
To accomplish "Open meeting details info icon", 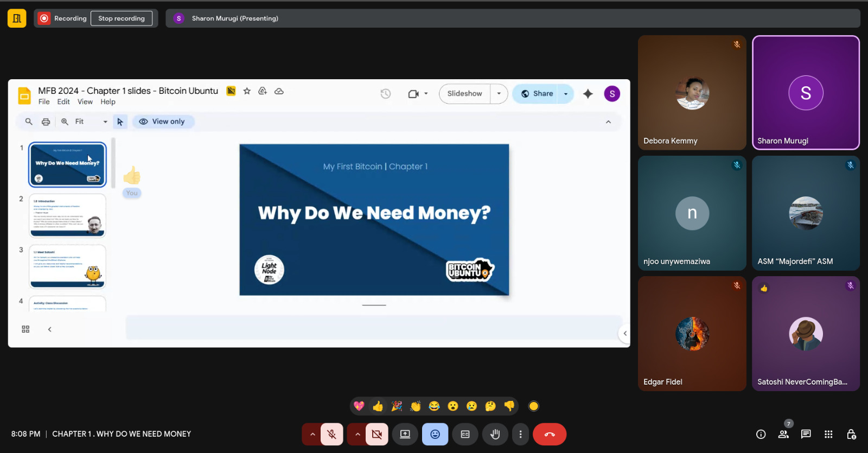I will point(761,434).
